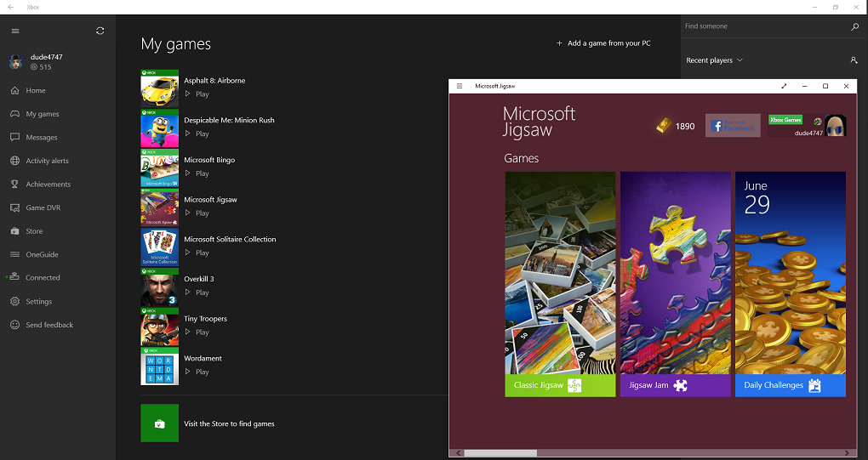The image size is (868, 460).
Task: Open the Jigsaw Jam tile
Action: [x=675, y=284]
